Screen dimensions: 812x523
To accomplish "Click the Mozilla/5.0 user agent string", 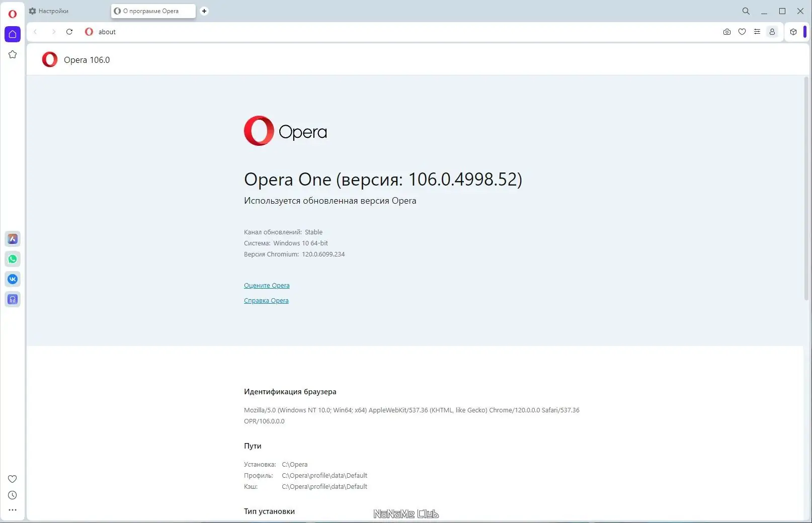I will (412, 415).
